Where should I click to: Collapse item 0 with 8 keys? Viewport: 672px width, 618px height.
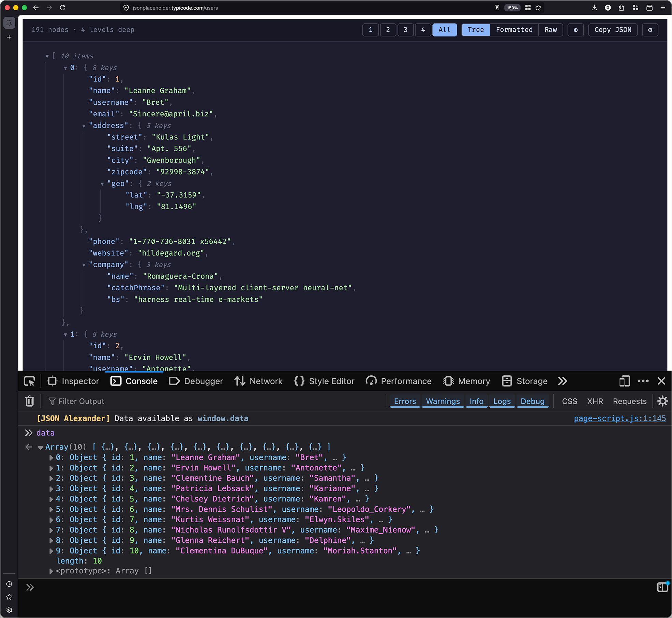click(65, 68)
